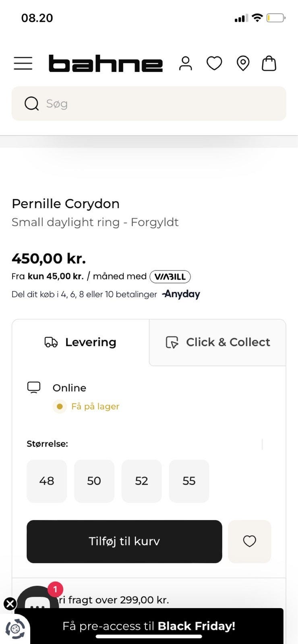The image size is (298, 644).
Task: Pick size 55
Action: 189,481
